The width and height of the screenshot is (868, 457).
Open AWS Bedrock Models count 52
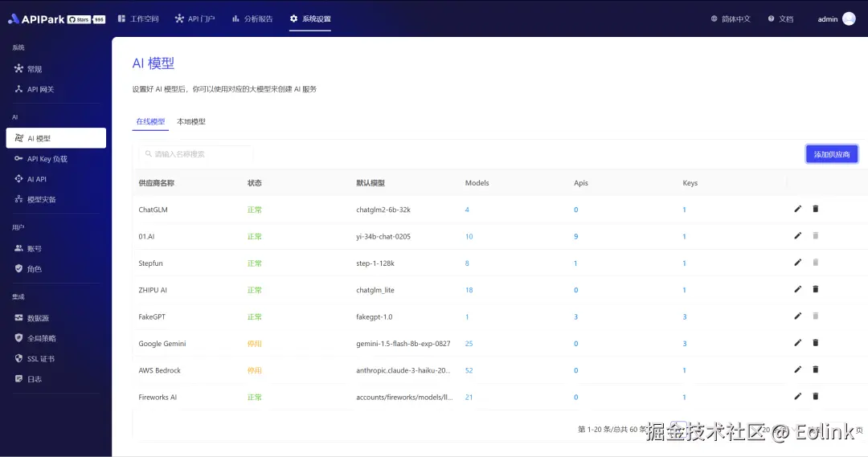click(469, 371)
